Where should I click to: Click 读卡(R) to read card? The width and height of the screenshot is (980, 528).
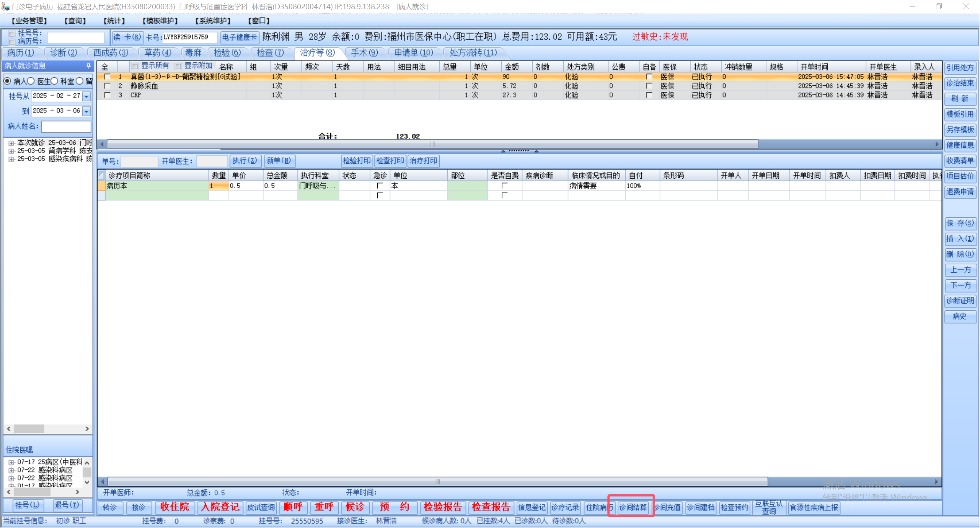coord(127,37)
